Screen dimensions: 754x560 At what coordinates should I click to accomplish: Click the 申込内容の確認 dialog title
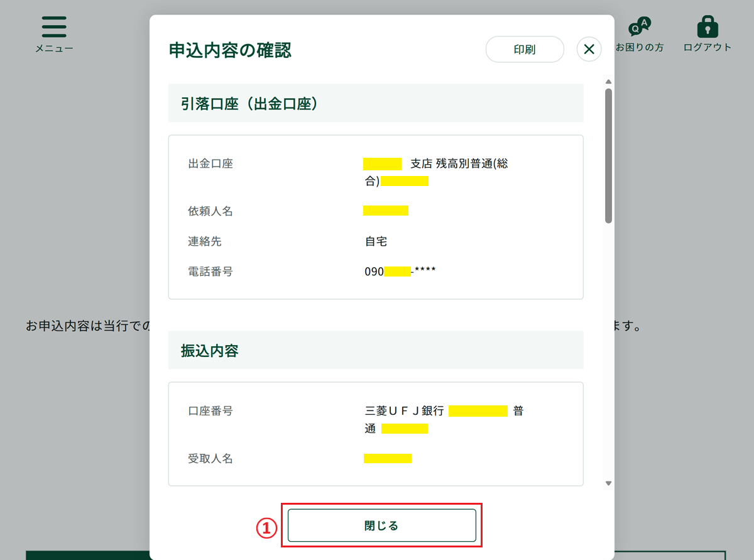click(x=230, y=50)
